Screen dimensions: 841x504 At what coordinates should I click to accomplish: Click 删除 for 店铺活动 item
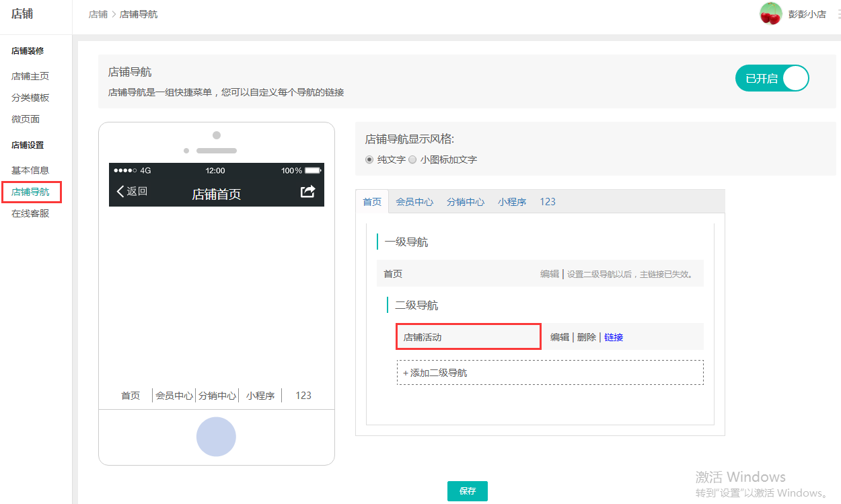[x=586, y=338]
